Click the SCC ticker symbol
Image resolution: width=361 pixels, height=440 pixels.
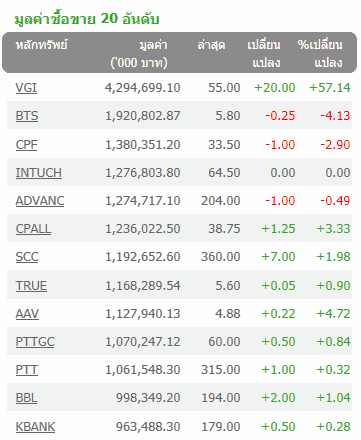[27, 257]
